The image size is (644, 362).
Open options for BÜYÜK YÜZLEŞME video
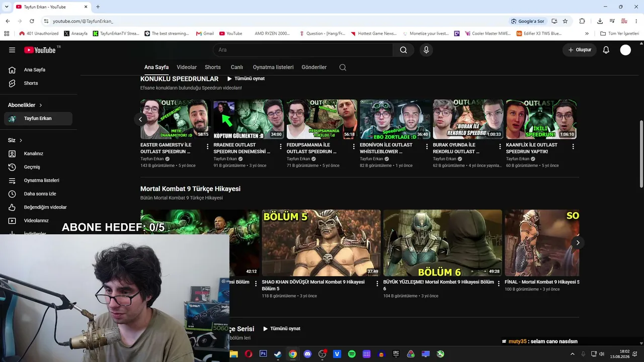[x=499, y=284]
